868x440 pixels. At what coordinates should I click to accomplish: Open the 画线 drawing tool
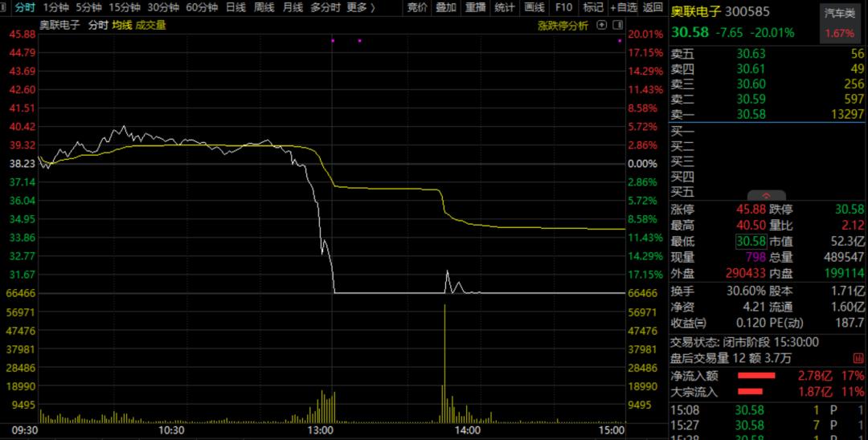coord(534,7)
